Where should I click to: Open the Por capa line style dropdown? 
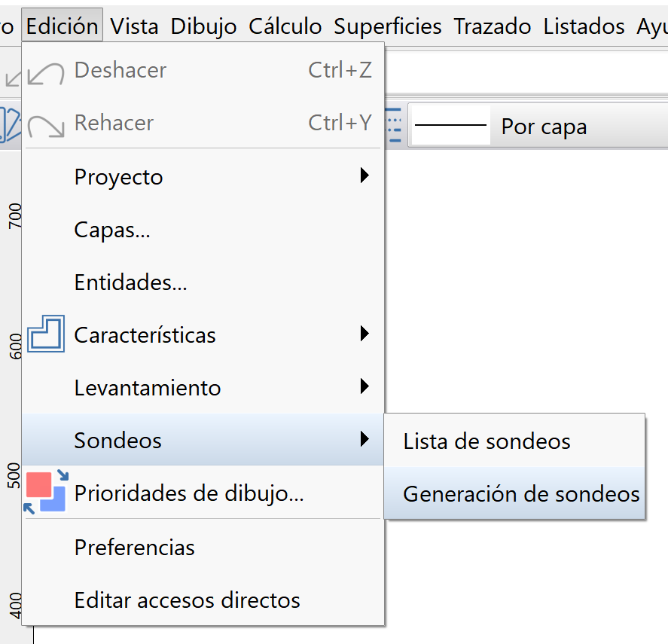click(x=544, y=126)
